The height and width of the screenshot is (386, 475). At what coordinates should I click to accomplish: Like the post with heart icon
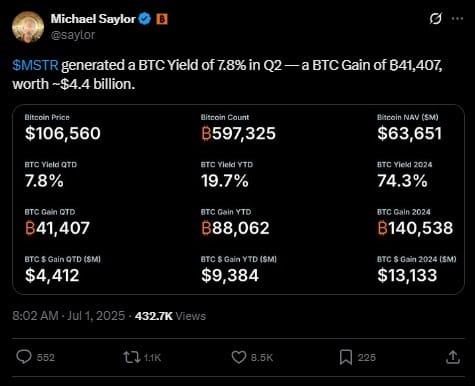pyautogui.click(x=239, y=357)
